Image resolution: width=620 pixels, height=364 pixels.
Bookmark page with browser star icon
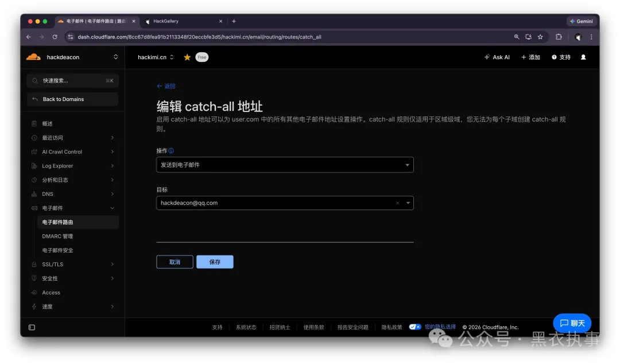click(x=540, y=37)
